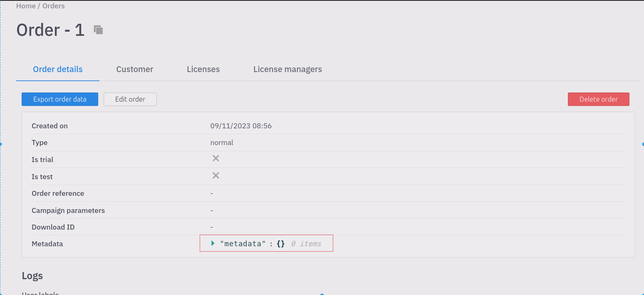
Task: Click the User labels heading
Action: (40, 293)
